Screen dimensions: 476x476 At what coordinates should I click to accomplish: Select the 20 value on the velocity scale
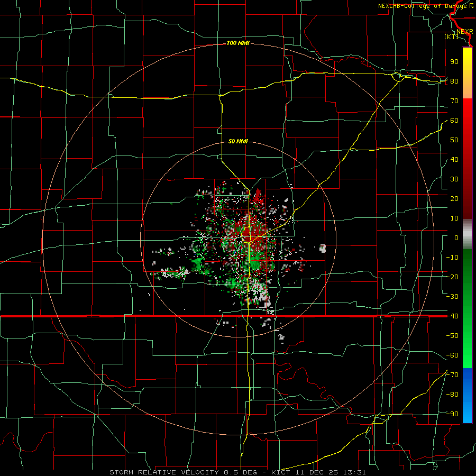coord(454,199)
